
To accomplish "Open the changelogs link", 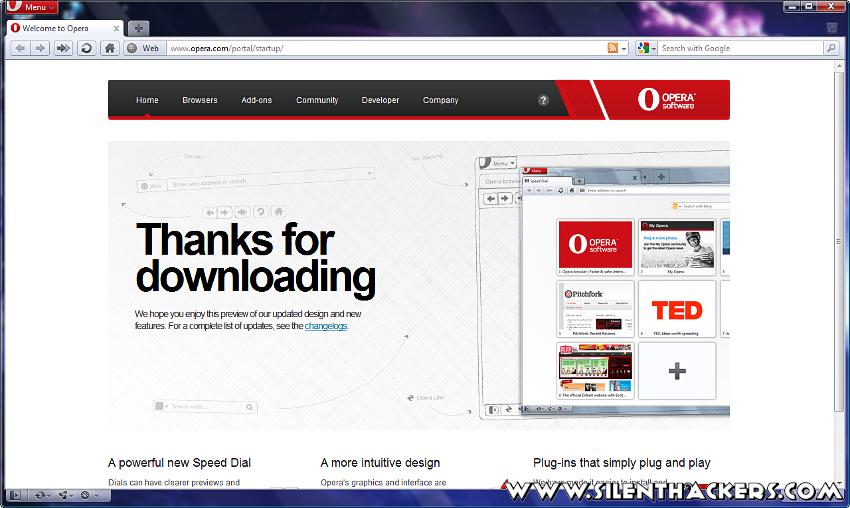I will [326, 326].
